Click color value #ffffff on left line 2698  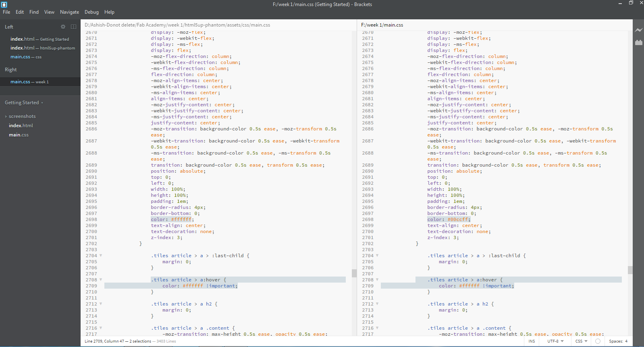click(x=181, y=219)
